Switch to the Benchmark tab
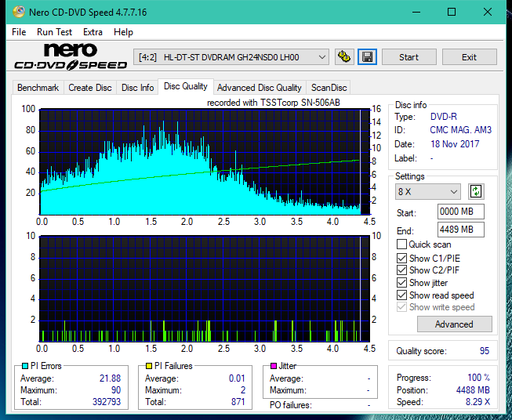 (x=38, y=88)
